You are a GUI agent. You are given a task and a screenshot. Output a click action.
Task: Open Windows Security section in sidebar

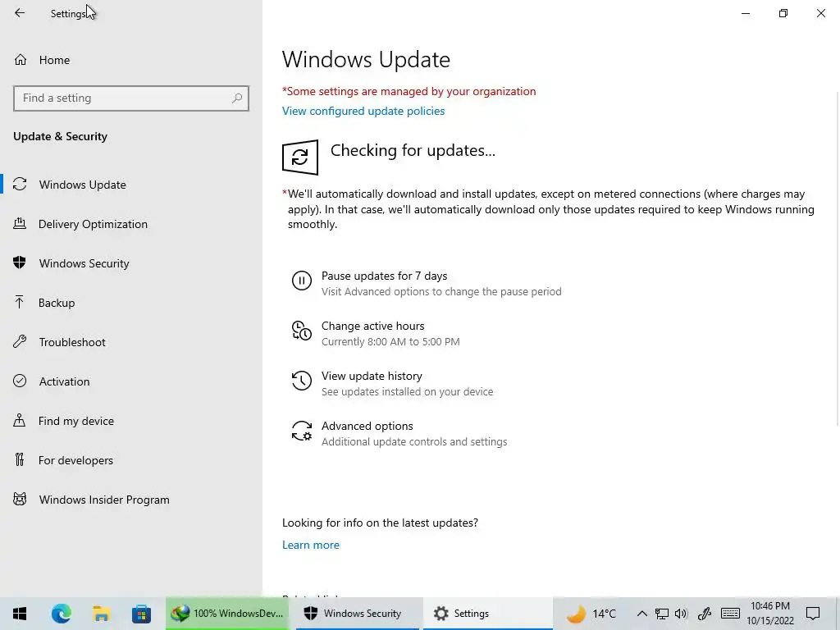tap(131, 263)
